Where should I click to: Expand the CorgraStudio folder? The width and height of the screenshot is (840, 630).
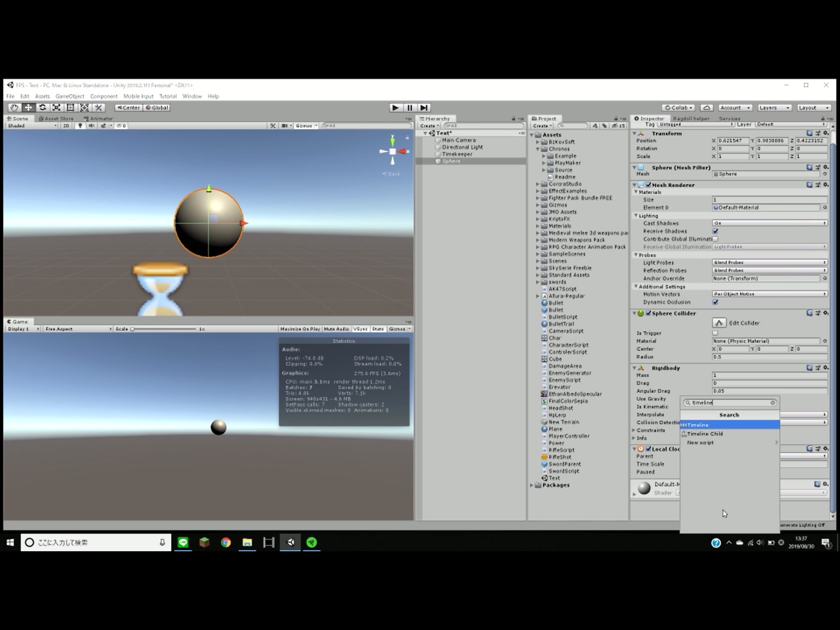coord(538,184)
